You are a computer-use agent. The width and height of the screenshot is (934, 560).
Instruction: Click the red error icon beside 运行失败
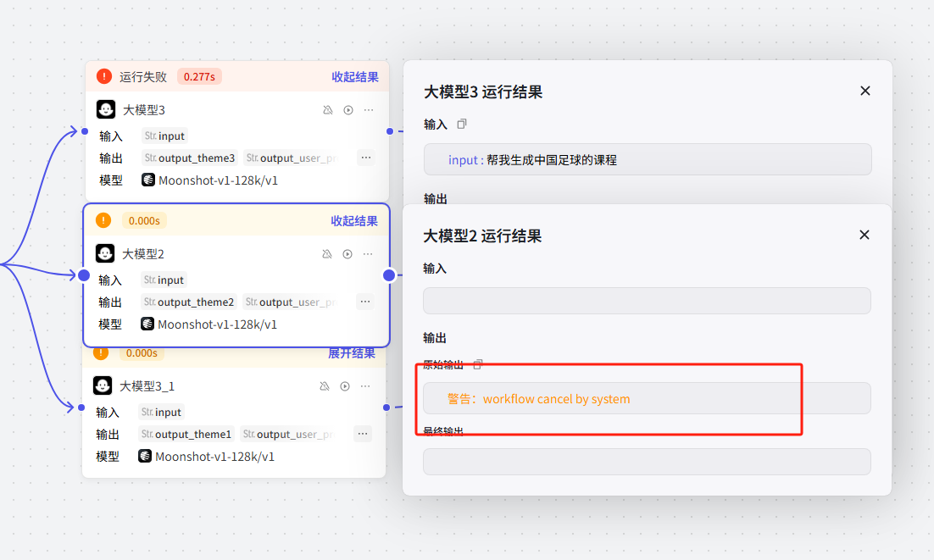[104, 76]
